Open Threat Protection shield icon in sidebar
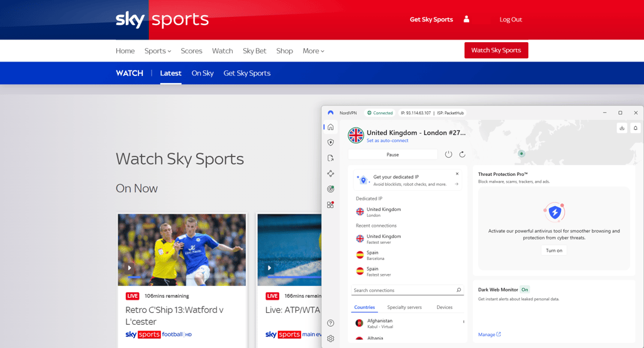 click(x=331, y=143)
